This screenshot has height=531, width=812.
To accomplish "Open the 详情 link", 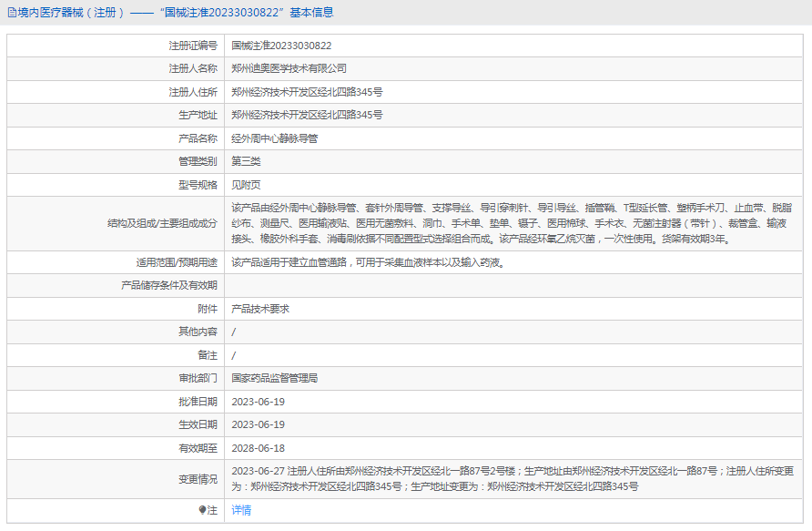I will (x=241, y=510).
